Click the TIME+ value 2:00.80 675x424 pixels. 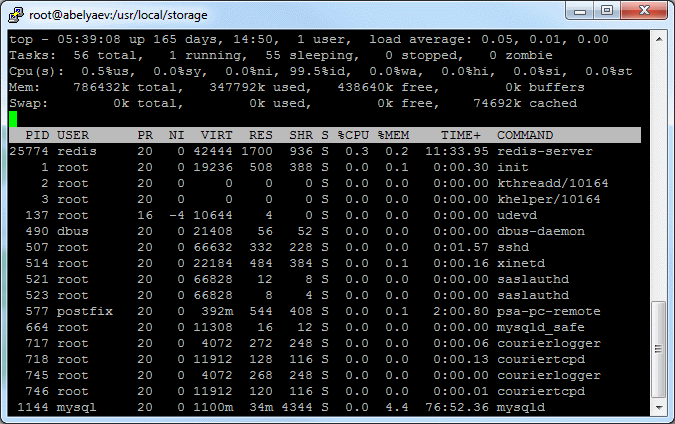tap(461, 311)
